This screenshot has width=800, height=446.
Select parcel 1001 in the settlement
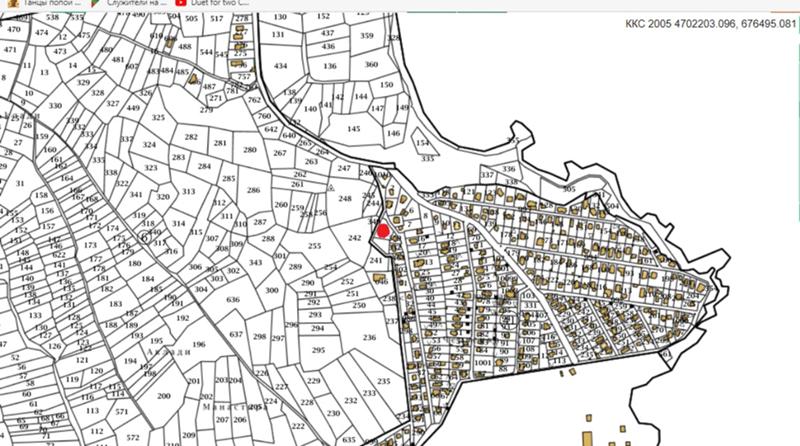point(482,363)
